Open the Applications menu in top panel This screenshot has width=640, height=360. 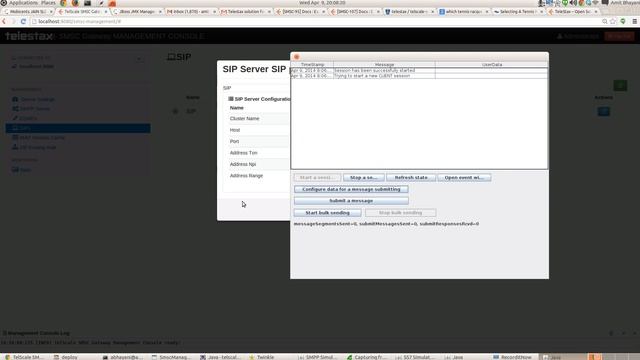(23, 3)
